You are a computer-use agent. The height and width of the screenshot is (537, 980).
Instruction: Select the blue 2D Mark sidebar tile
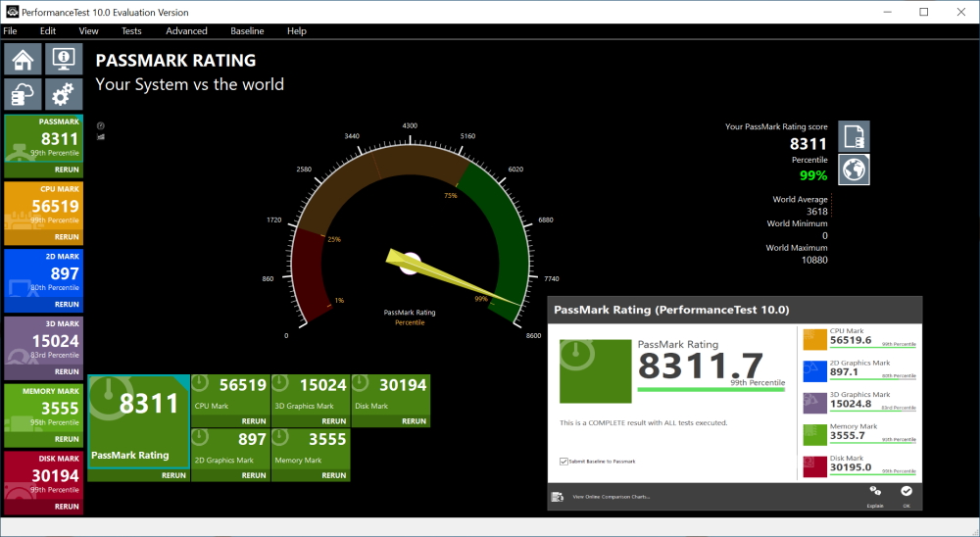pyautogui.click(x=42, y=275)
